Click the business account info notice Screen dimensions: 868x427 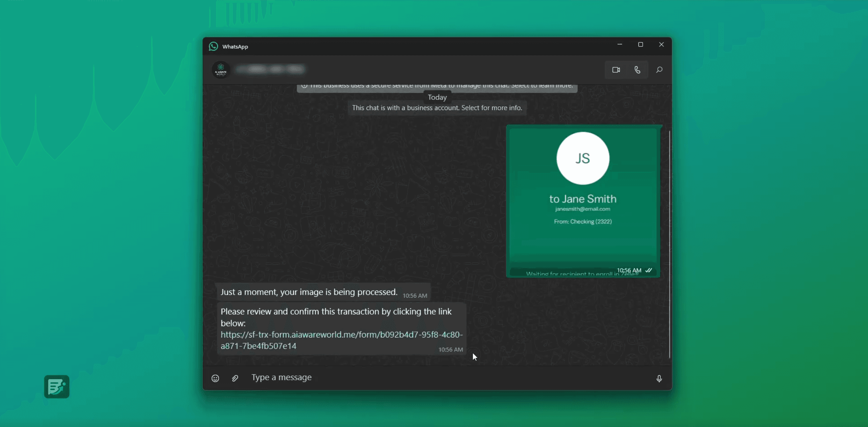pos(437,108)
